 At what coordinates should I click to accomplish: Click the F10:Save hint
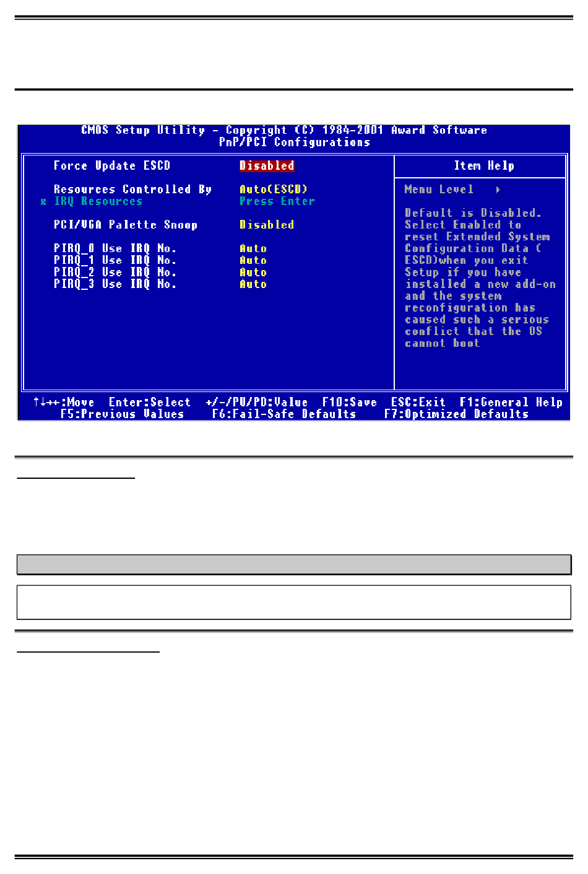pos(350,402)
